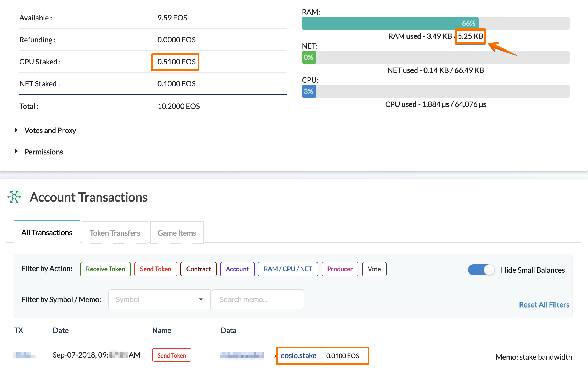Expand the Permissions section

tap(39, 152)
